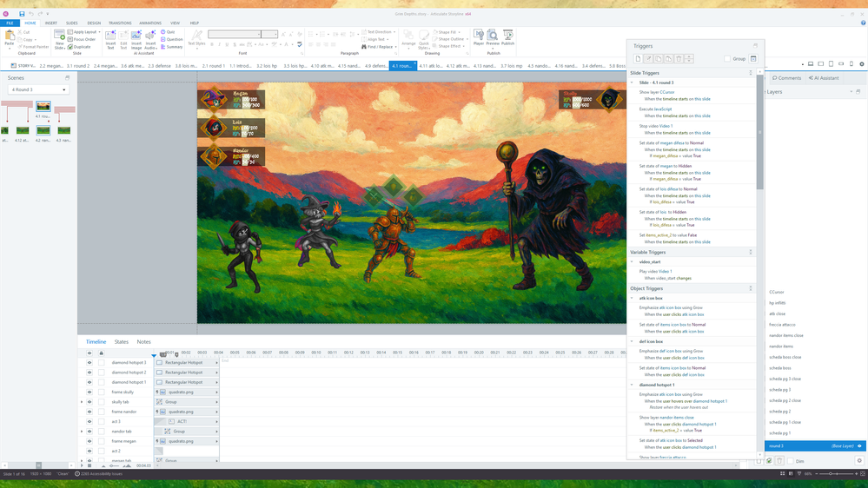Click the Quick Styles icon
Screen dimensions: 868x488
[423, 39]
